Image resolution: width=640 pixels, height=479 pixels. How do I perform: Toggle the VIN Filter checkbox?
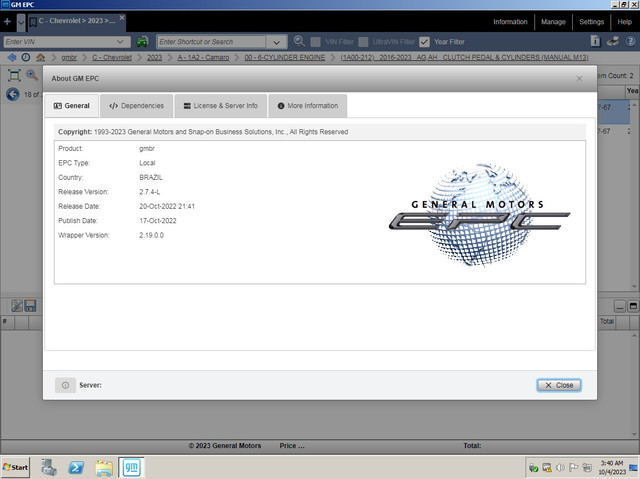[x=316, y=42]
